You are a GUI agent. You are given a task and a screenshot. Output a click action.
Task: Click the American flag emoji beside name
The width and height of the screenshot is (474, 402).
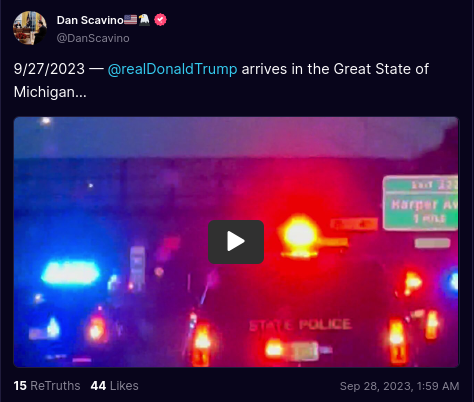131,20
